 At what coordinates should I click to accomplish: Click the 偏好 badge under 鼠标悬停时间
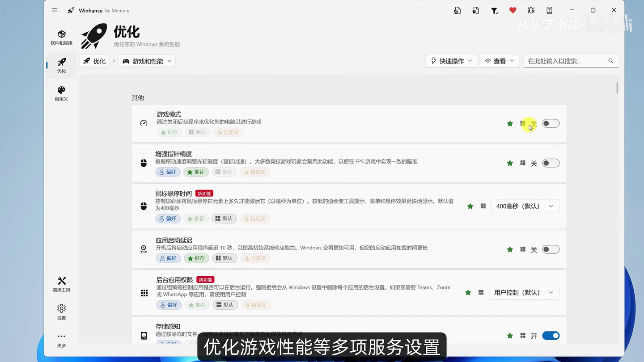coord(168,219)
